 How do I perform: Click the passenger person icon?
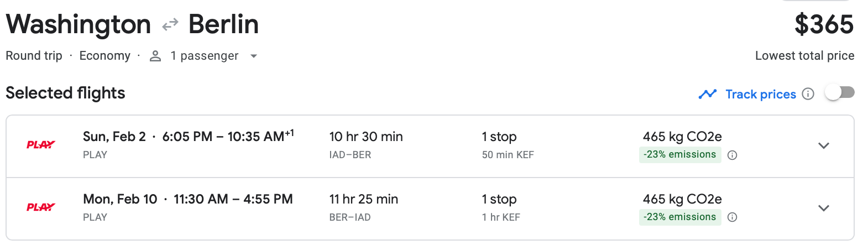click(155, 56)
